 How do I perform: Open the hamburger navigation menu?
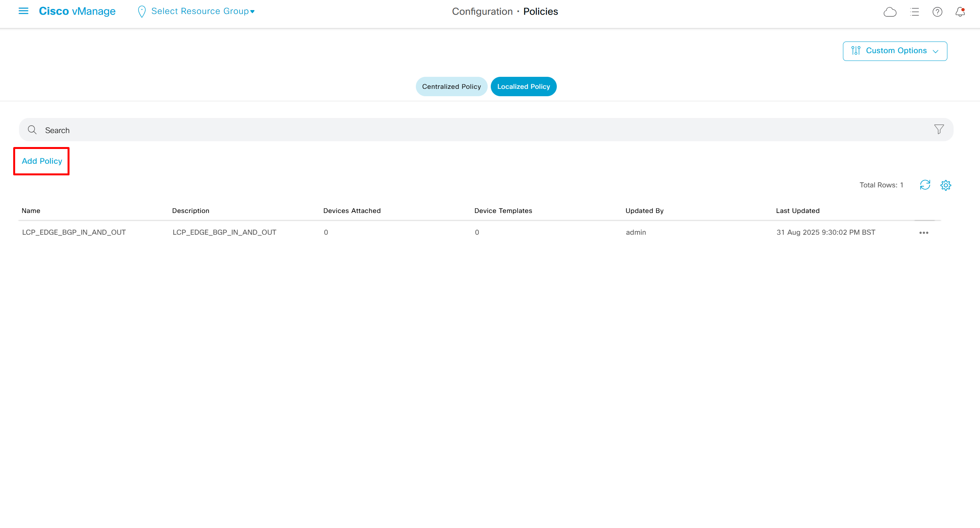point(23,11)
